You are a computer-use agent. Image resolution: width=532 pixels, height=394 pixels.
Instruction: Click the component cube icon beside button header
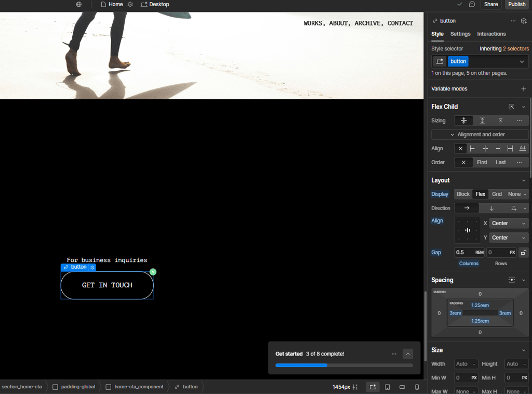point(524,21)
